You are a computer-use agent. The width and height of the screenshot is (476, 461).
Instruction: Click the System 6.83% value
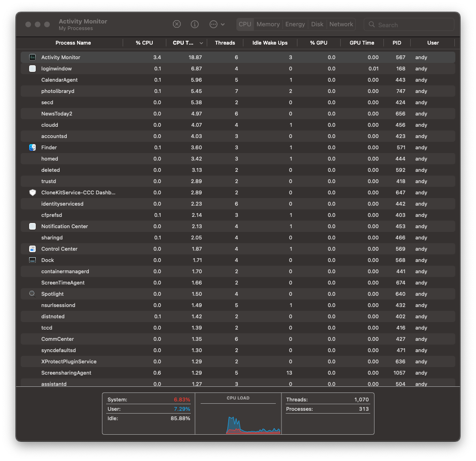click(x=182, y=400)
